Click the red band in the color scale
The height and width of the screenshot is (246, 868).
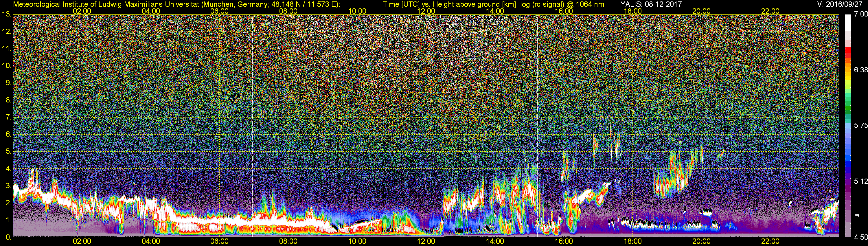click(x=847, y=54)
